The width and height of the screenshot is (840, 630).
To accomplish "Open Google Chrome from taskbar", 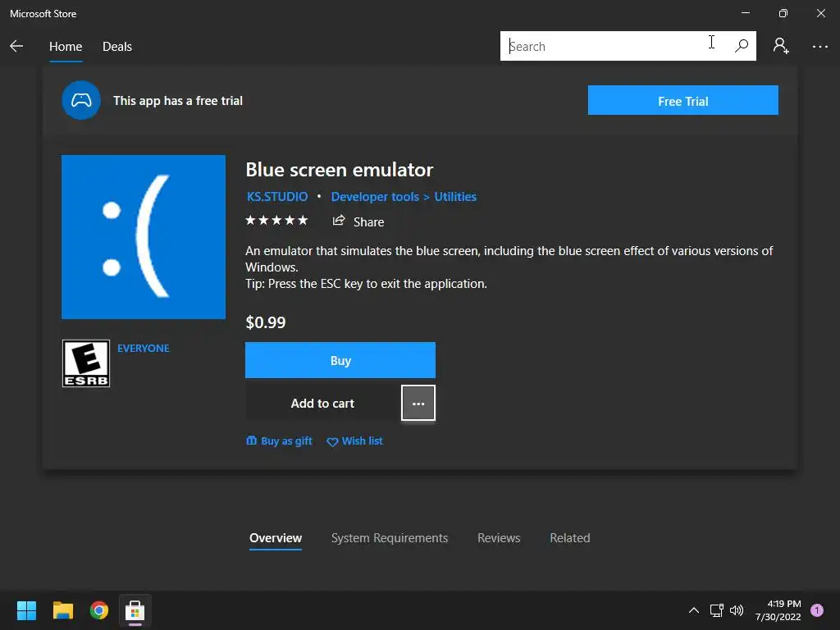I will pyautogui.click(x=99, y=610).
